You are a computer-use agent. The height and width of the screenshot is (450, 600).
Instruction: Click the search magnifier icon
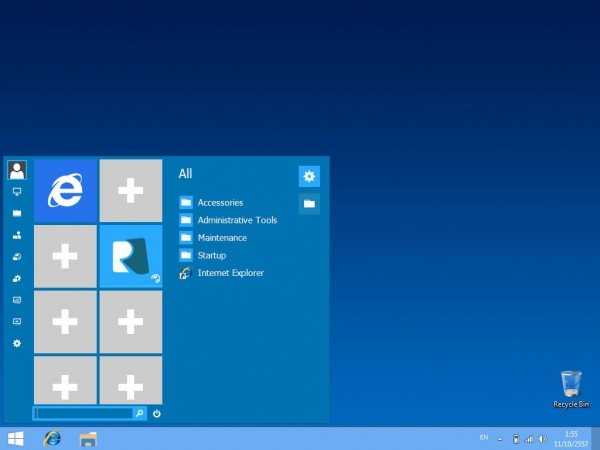point(140,413)
